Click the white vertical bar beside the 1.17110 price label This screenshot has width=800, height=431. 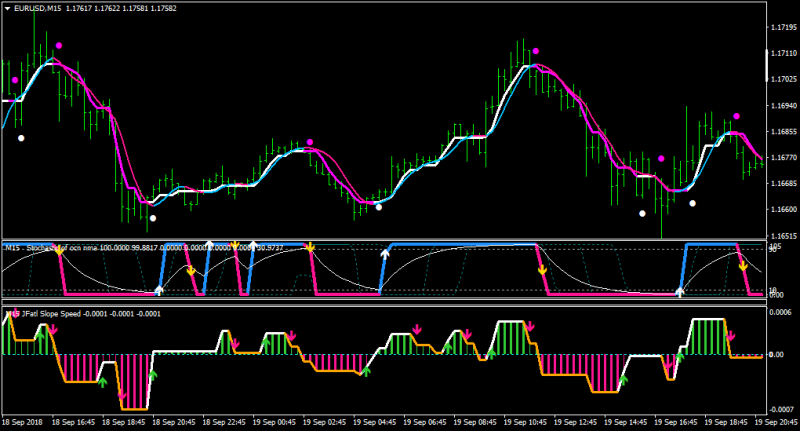(767, 65)
